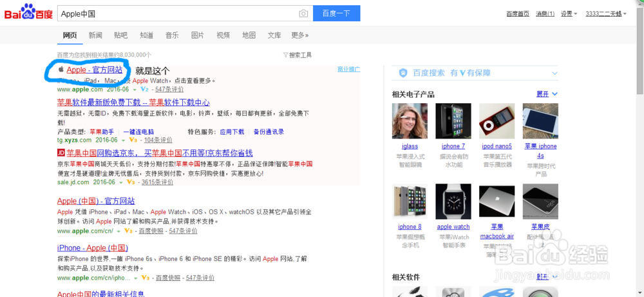Click the apple watch text link
Screen dimensions: 644x297
453,227
